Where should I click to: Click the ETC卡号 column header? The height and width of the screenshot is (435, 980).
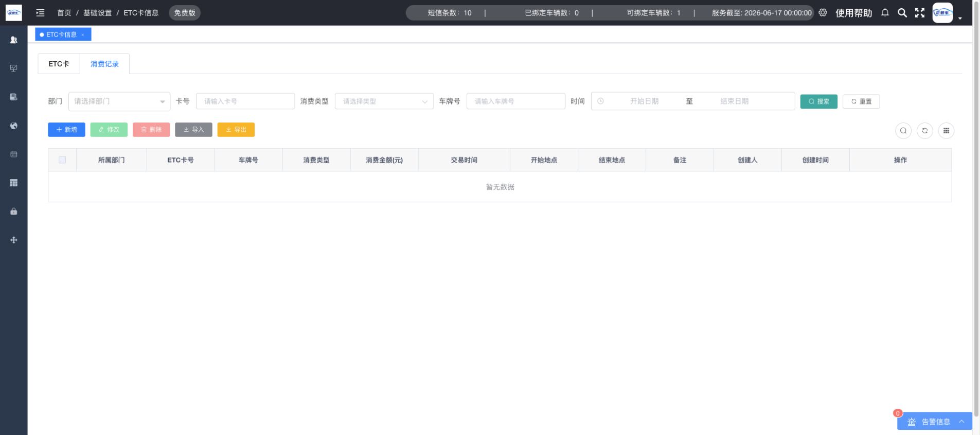coord(181,160)
